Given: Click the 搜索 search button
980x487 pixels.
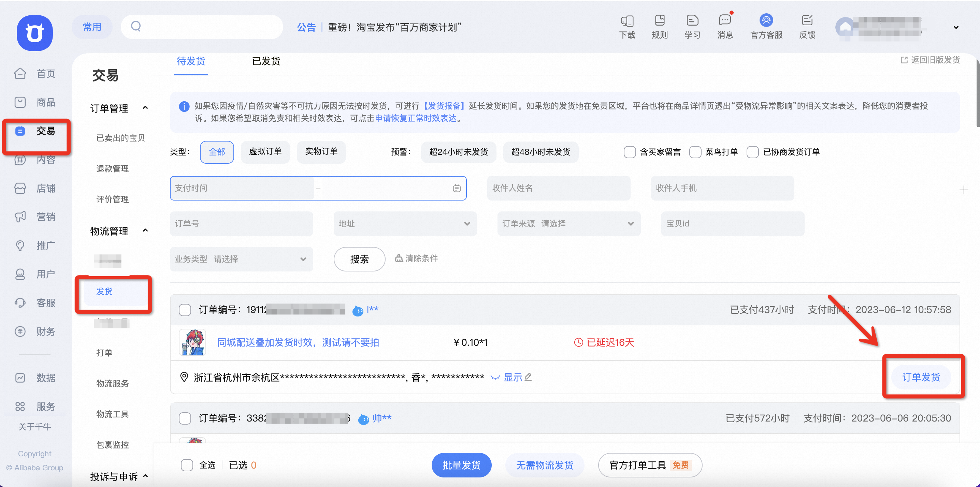Looking at the screenshot, I should pos(359,259).
